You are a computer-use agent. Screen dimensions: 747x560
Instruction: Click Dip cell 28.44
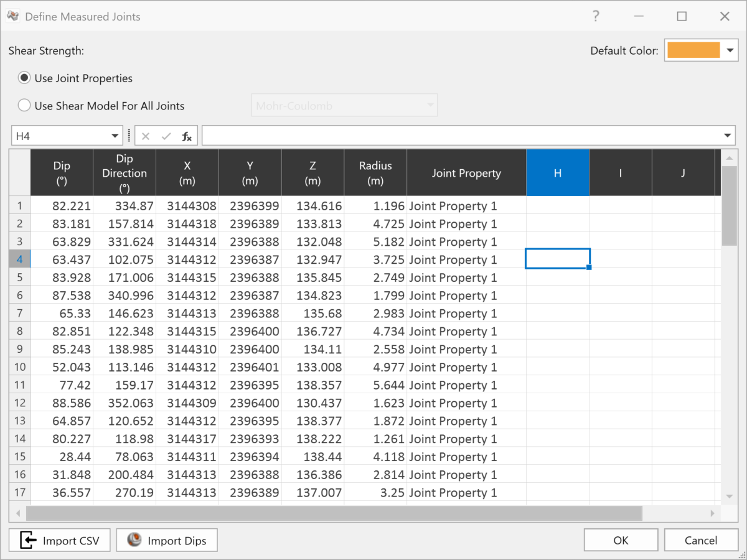[x=62, y=457]
